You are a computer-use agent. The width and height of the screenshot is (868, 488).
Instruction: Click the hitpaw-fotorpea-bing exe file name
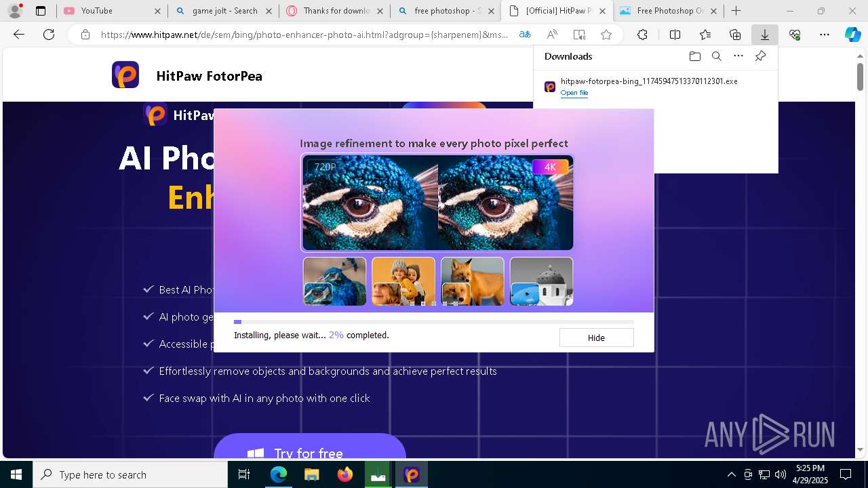pos(649,81)
